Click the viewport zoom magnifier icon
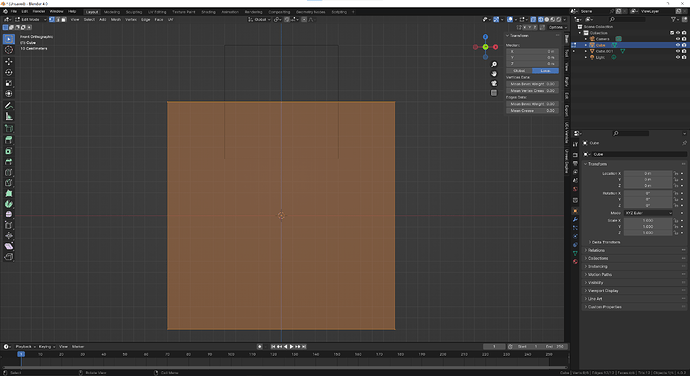The height and width of the screenshot is (376, 690). click(494, 65)
